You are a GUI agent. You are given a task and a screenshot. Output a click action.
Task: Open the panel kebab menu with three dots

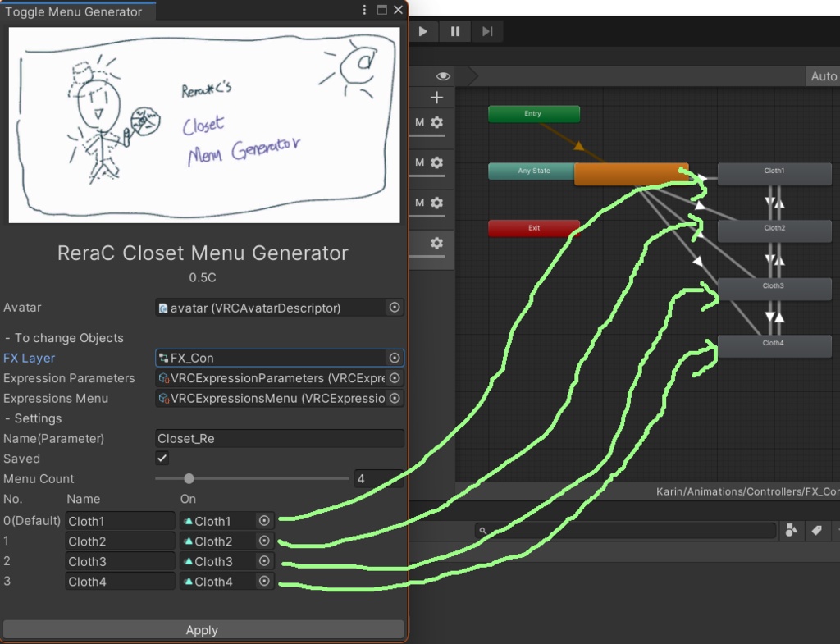363,10
